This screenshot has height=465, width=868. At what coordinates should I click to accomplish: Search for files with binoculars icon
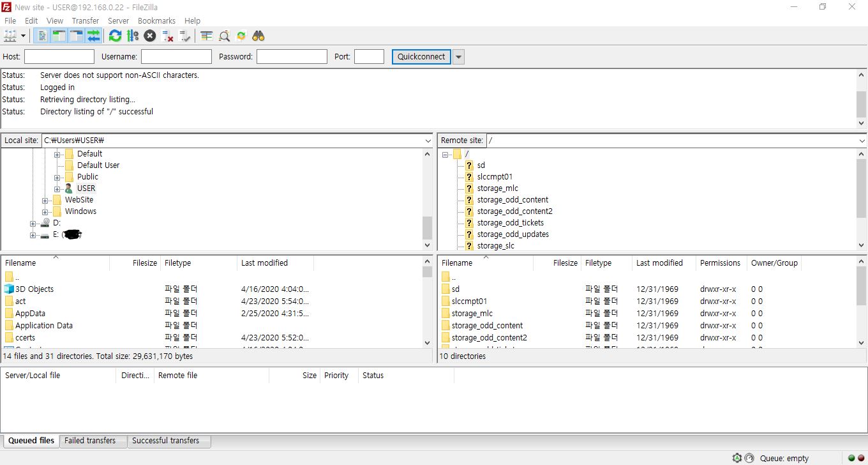tap(258, 36)
